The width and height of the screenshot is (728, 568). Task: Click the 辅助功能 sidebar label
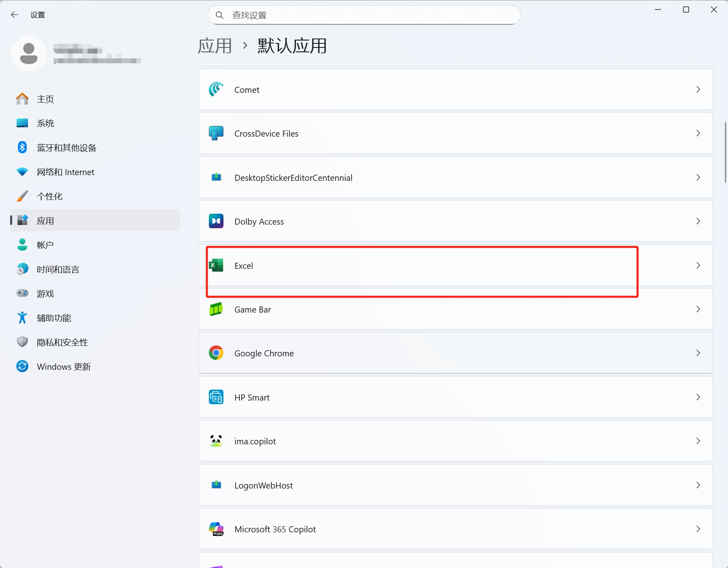[x=54, y=318]
